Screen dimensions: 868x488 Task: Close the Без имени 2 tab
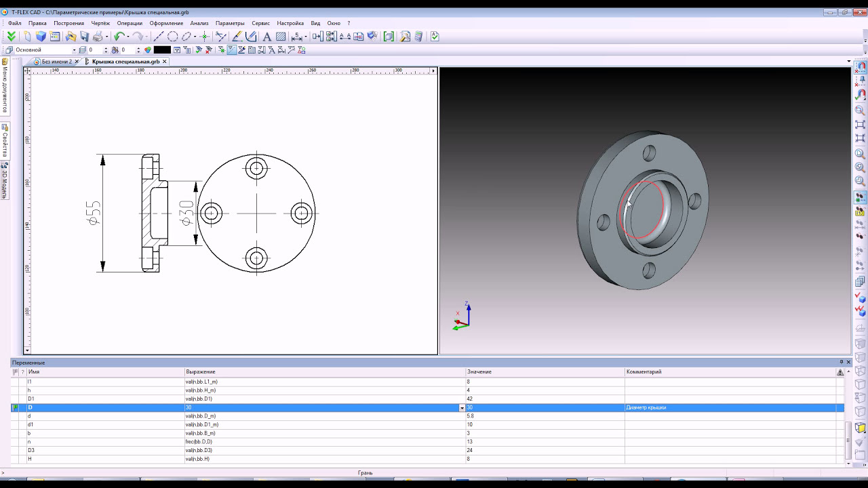[x=77, y=62]
